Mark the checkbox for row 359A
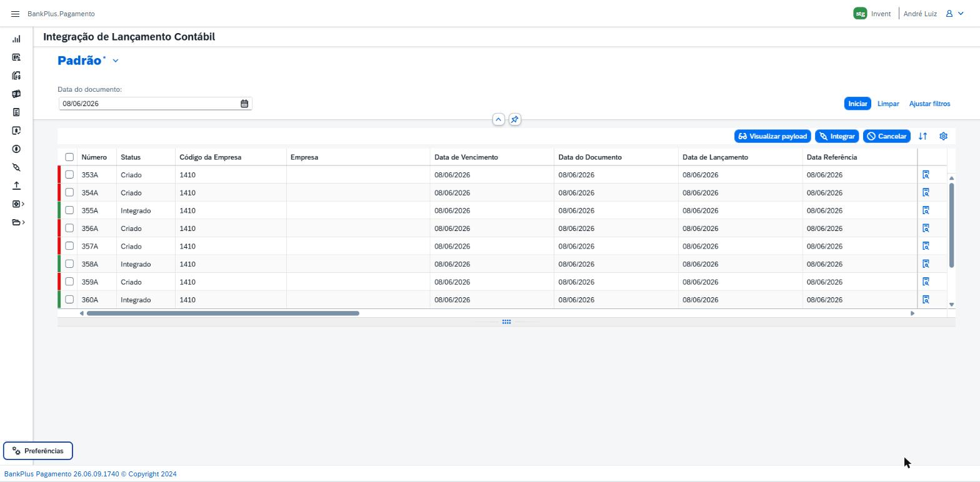980x482 pixels. (x=69, y=282)
